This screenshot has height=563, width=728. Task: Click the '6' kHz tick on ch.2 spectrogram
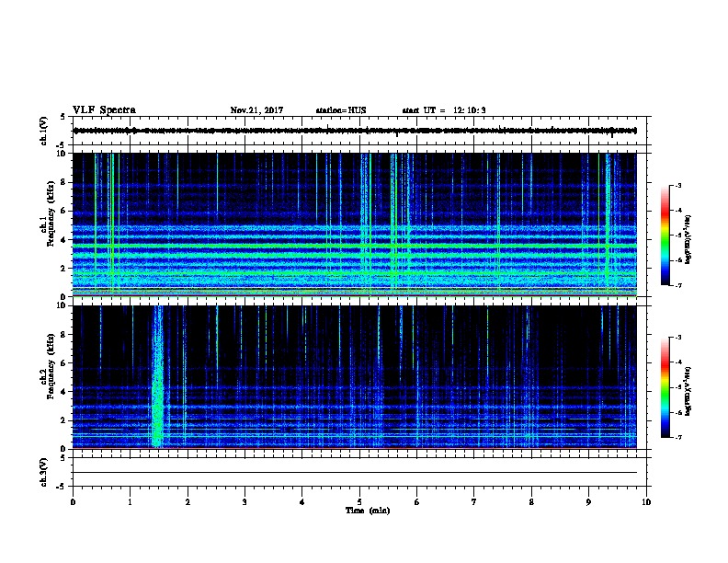point(63,363)
